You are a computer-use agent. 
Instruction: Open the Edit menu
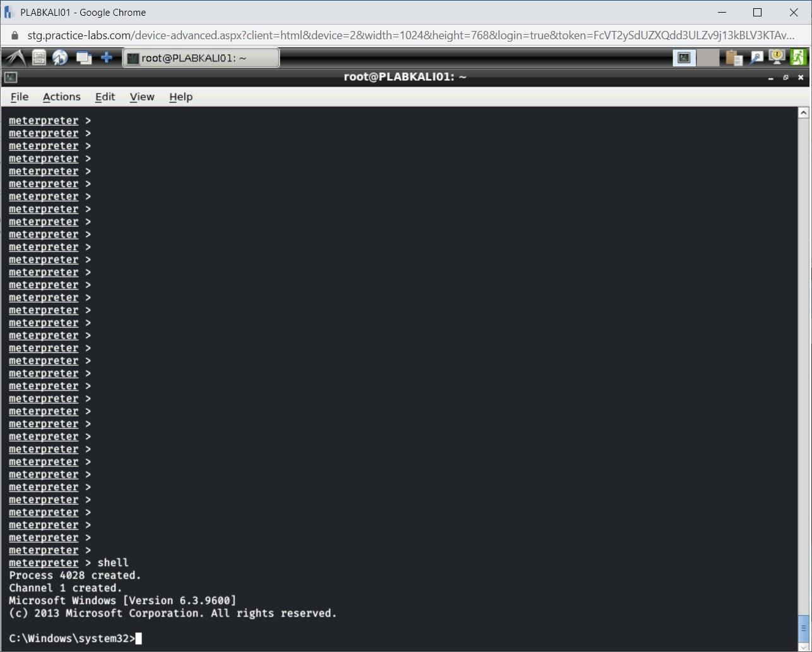[x=105, y=97]
